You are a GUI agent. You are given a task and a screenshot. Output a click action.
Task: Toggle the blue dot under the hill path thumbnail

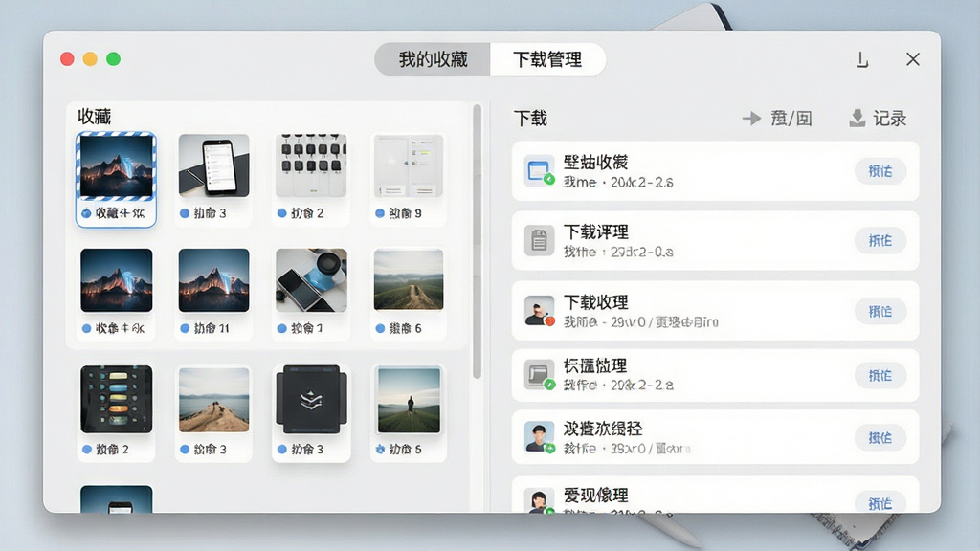[x=379, y=328]
